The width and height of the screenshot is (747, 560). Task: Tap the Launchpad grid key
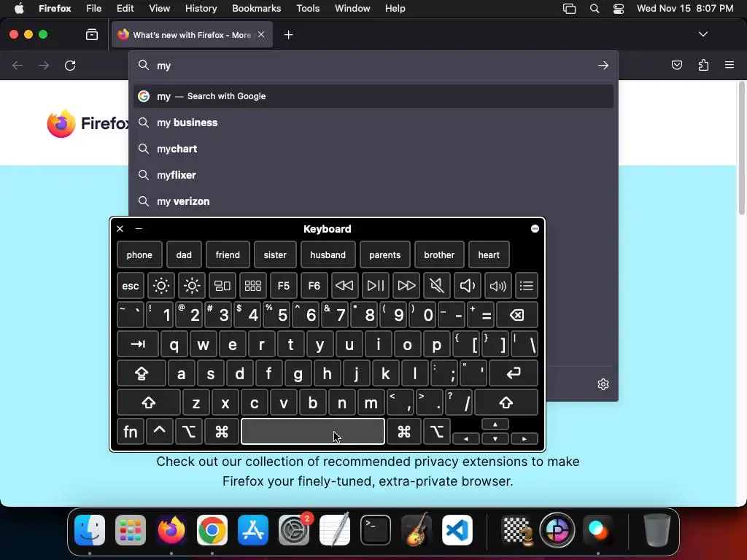coord(253,286)
